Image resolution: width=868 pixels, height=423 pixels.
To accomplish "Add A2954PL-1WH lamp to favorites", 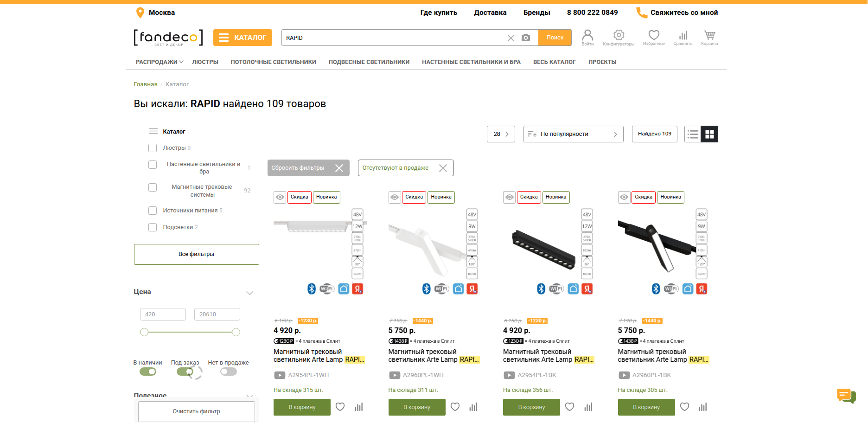I will pyautogui.click(x=340, y=407).
